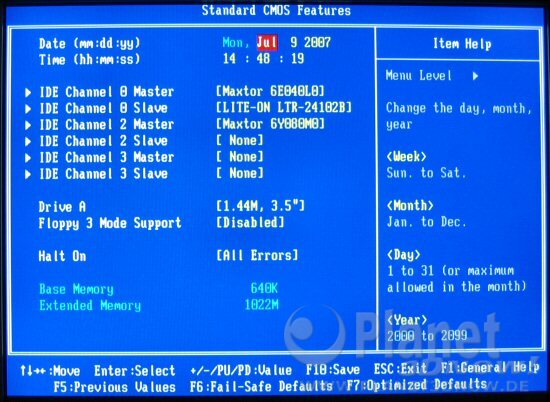The width and height of the screenshot is (550, 402).
Task: Select the Drive A label
Action: pos(62,207)
